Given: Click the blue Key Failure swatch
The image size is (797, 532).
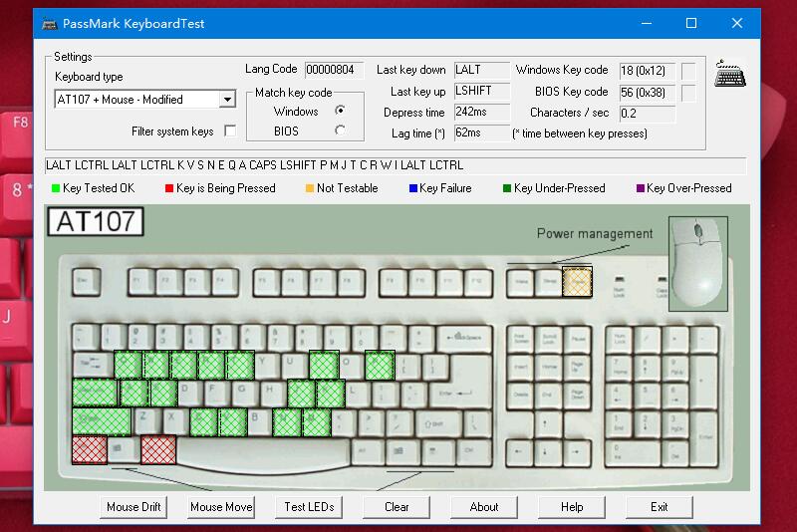Looking at the screenshot, I should pyautogui.click(x=413, y=188).
